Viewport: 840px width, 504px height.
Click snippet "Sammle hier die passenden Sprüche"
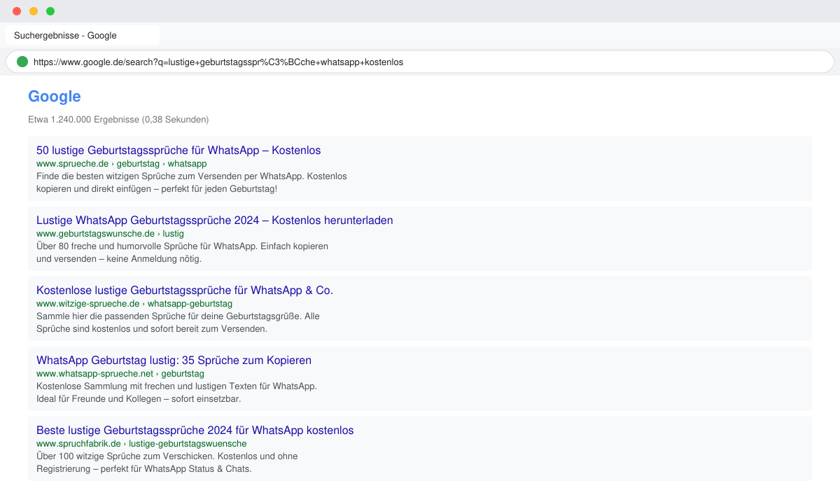click(x=178, y=323)
